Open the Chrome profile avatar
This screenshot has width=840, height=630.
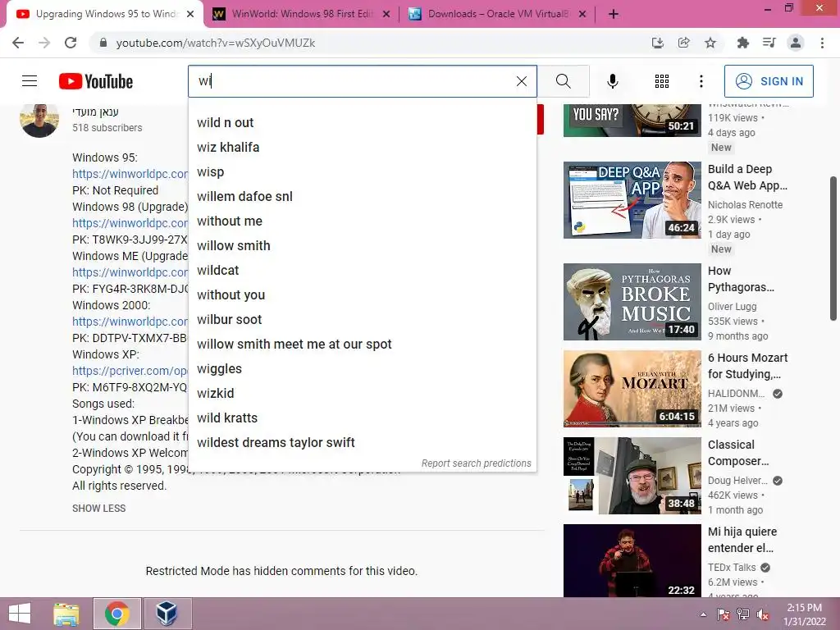796,43
